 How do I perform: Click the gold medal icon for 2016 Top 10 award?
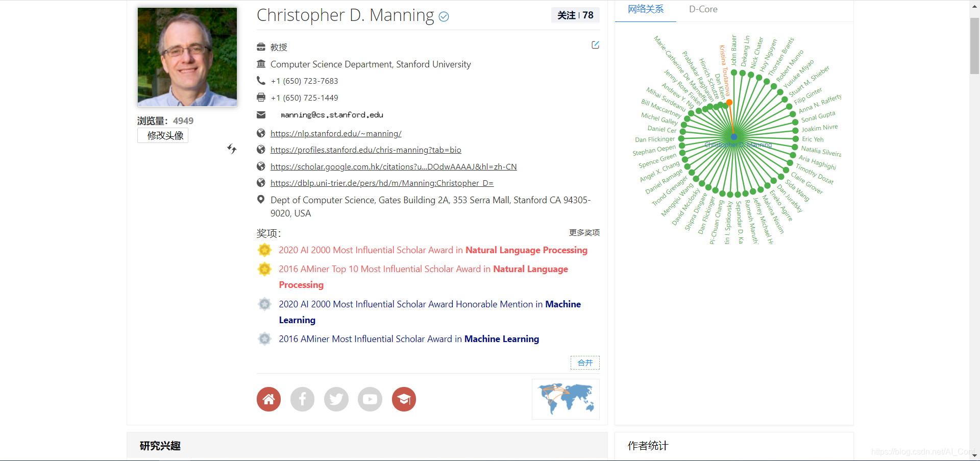264,269
